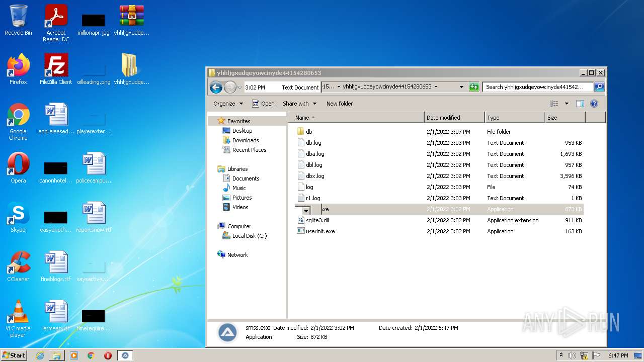Screen dimensions: 644x362
Task: Click the Open toolbar button
Action: tap(263, 104)
